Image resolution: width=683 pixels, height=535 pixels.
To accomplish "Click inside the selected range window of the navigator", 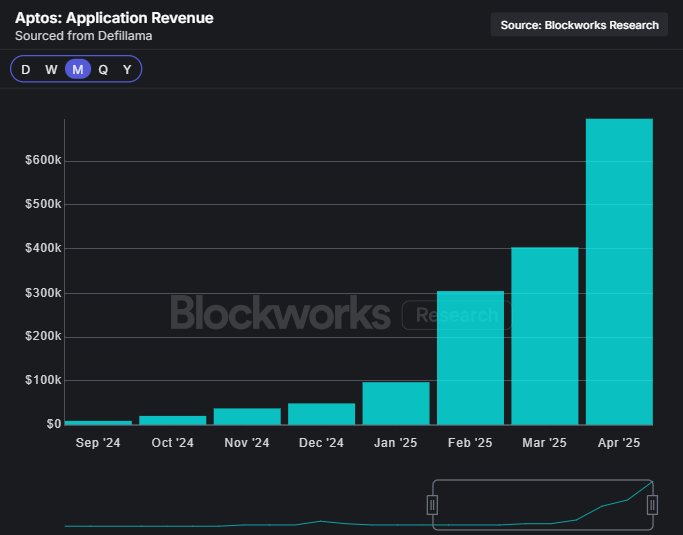I will pos(542,505).
